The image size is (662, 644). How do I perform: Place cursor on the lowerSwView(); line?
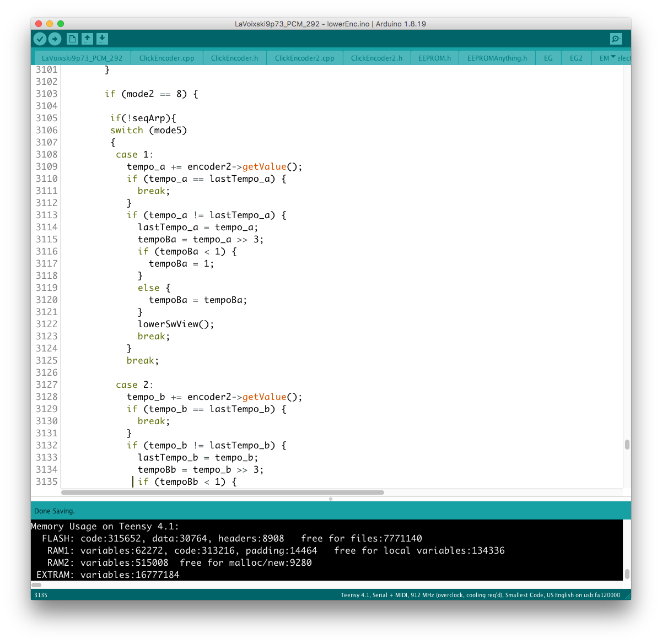point(176,324)
